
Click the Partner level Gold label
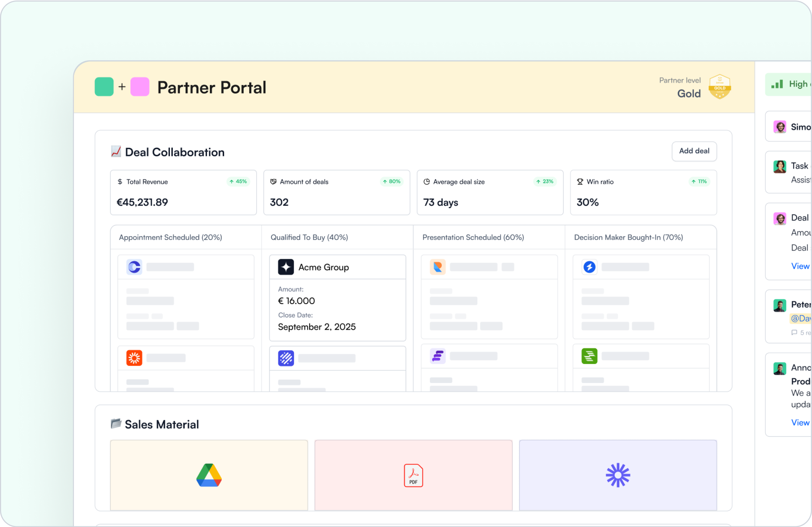[x=680, y=87]
